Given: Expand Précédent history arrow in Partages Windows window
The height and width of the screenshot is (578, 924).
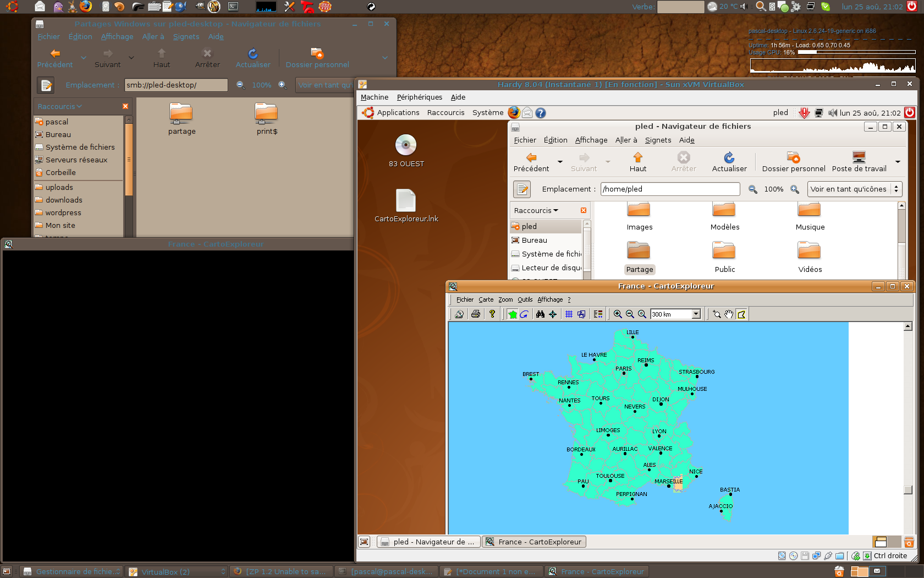Looking at the screenshot, I should click(x=84, y=57).
